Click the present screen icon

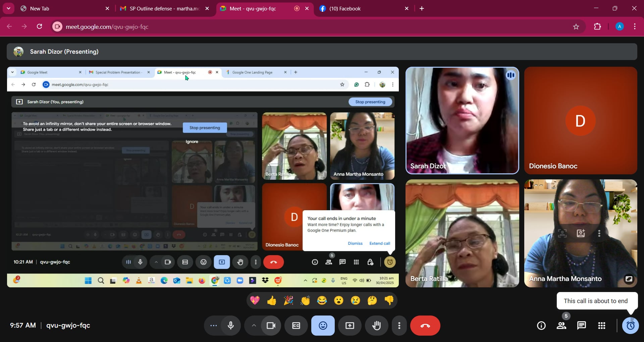tap(350, 326)
